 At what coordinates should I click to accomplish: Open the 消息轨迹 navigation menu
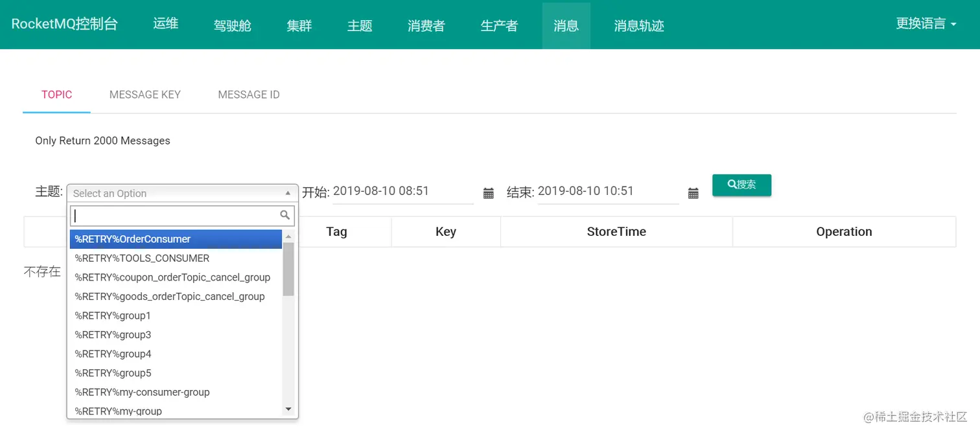click(638, 25)
